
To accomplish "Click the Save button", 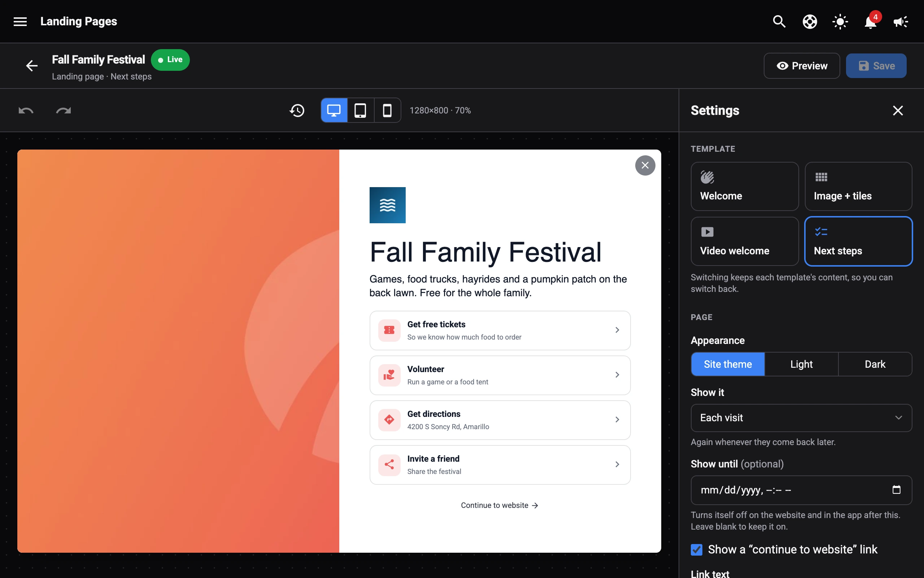I will [x=876, y=66].
